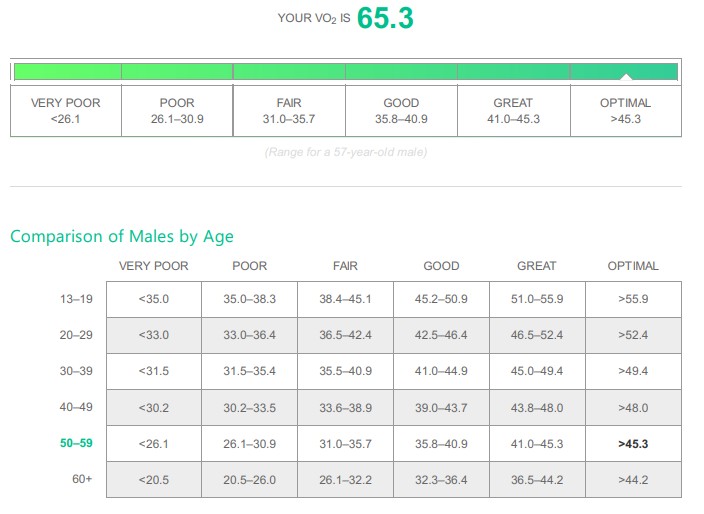Select the 13–19 age row label
The height and width of the screenshot is (514, 704).
pyautogui.click(x=76, y=299)
